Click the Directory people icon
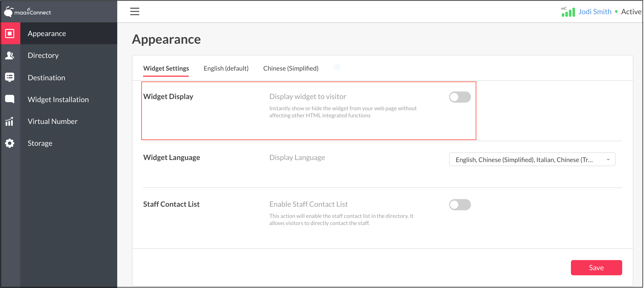Image resolution: width=644 pixels, height=288 pixels. tap(10, 55)
